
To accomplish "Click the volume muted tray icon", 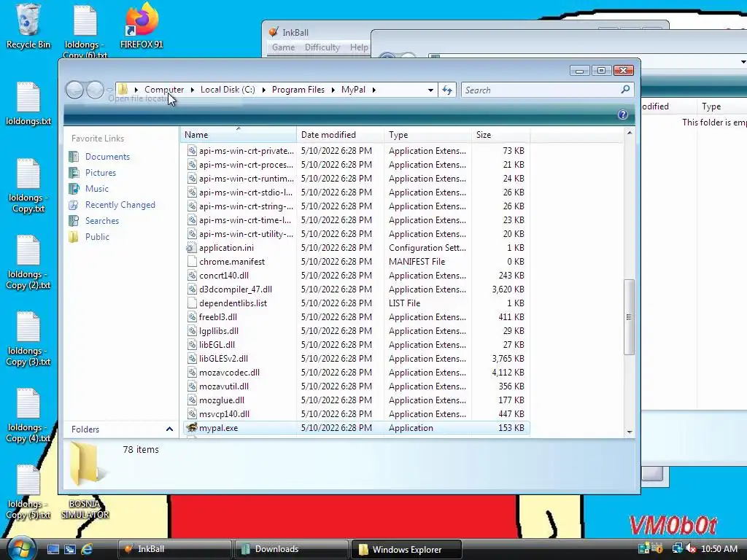I will point(691,548).
